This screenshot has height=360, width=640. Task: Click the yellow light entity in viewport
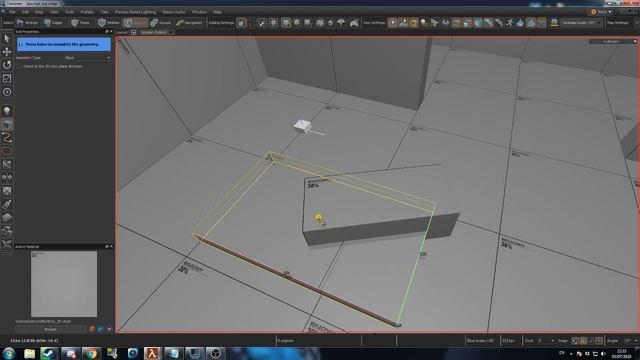tap(320, 219)
